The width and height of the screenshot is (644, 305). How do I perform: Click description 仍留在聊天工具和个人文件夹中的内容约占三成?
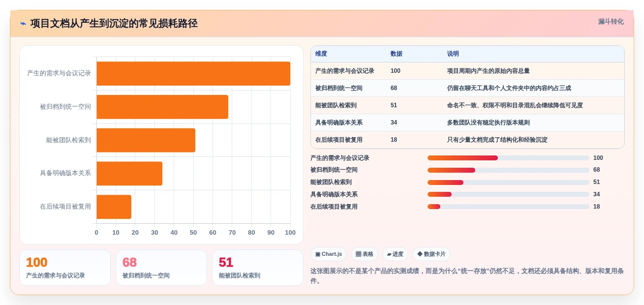(509, 88)
